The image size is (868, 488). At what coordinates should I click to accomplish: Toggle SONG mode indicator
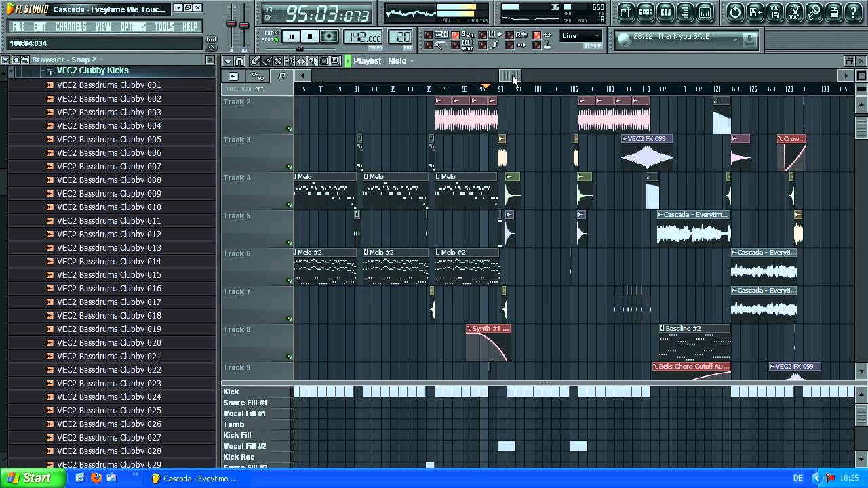(276, 39)
